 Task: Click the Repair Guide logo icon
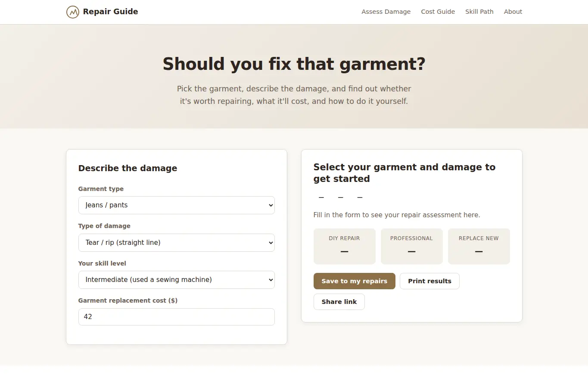pyautogui.click(x=72, y=12)
